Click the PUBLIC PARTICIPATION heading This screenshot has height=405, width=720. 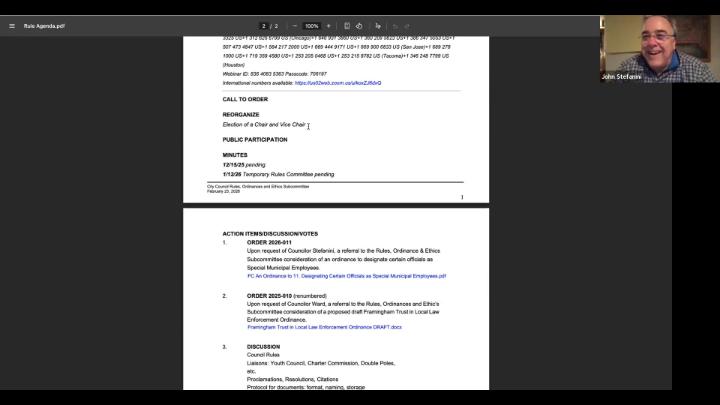click(254, 140)
